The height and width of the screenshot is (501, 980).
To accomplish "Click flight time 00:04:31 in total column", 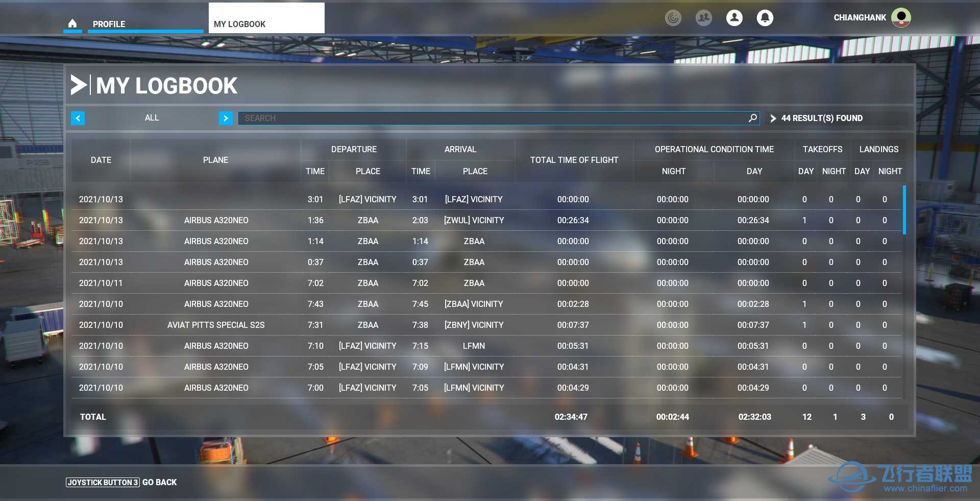I will (x=573, y=367).
